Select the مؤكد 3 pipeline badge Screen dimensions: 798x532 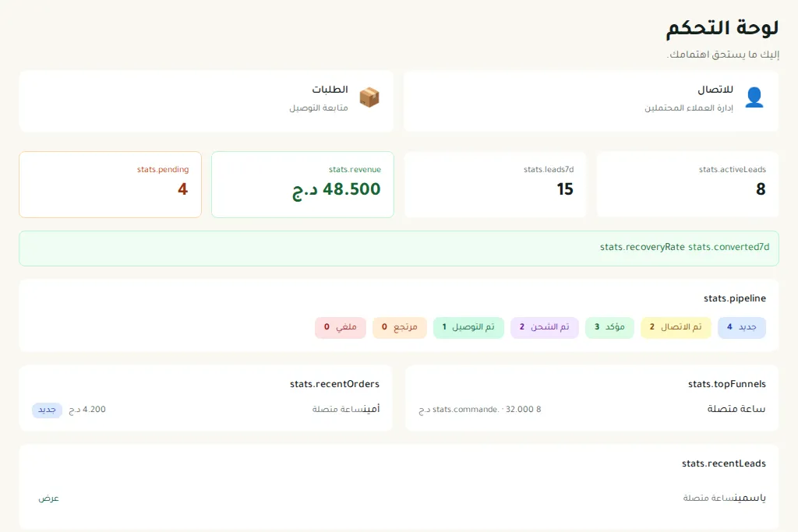[609, 328]
